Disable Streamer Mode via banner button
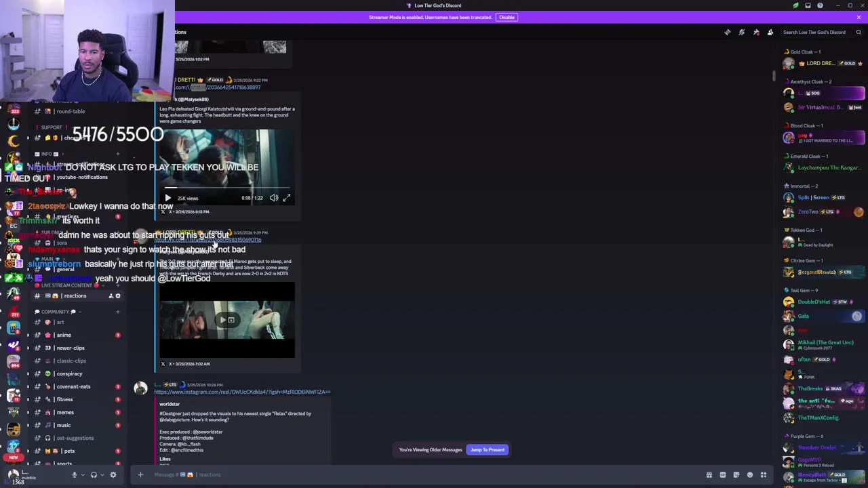The image size is (868, 488). pos(507,17)
